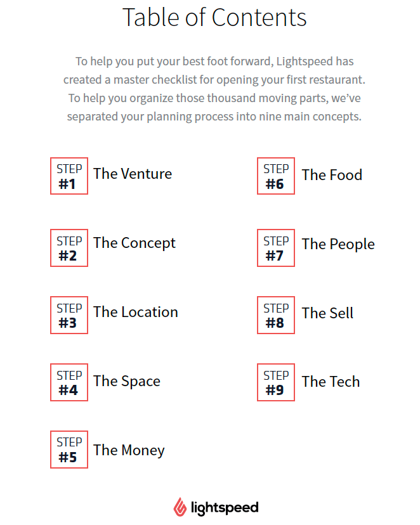
Task: Click the Step #8 box icon
Action: tap(276, 315)
